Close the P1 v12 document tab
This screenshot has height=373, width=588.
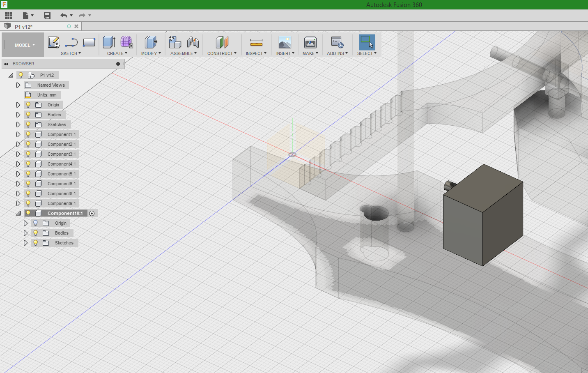click(76, 26)
